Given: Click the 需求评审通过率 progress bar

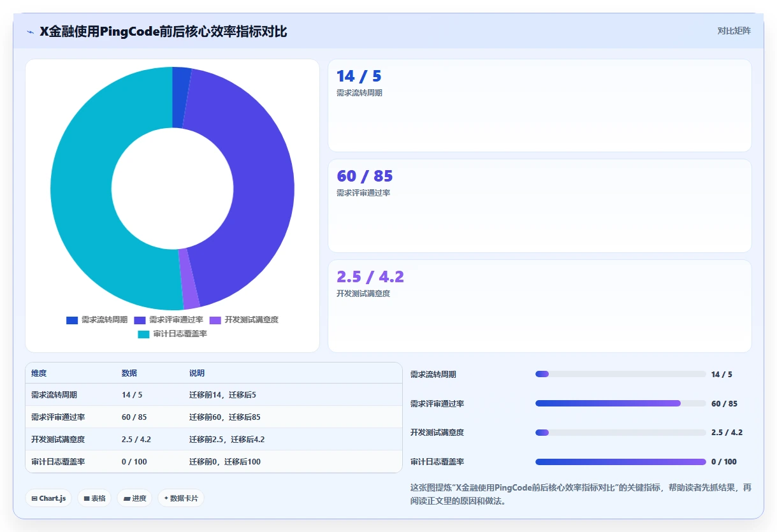Looking at the screenshot, I should (621, 403).
